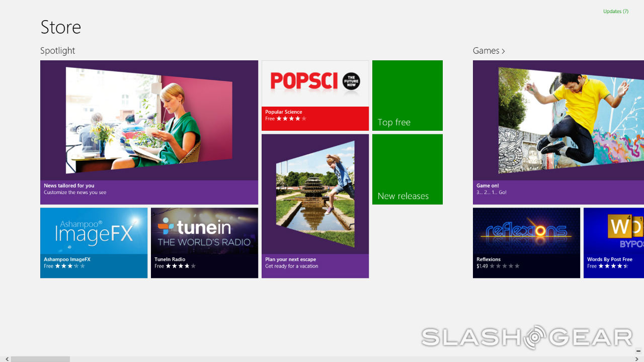Screen dimensions: 644x362
Task: Open the Top free list
Action: pyautogui.click(x=407, y=96)
